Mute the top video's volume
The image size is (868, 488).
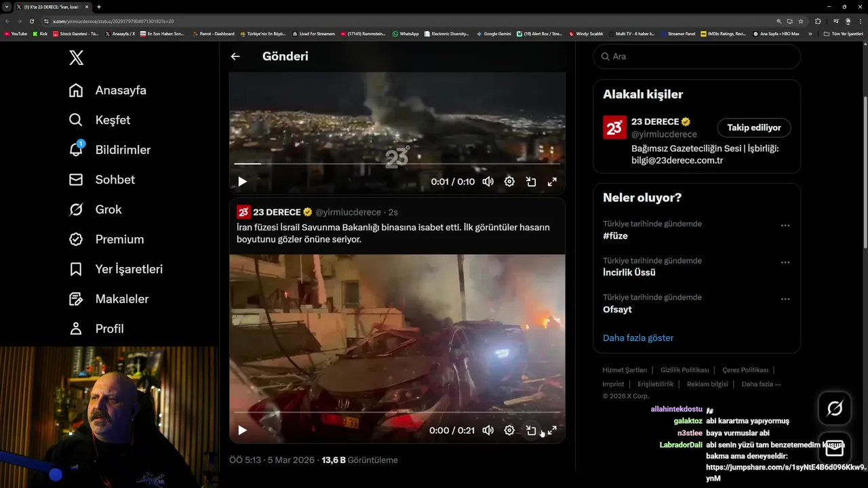[x=488, y=182]
